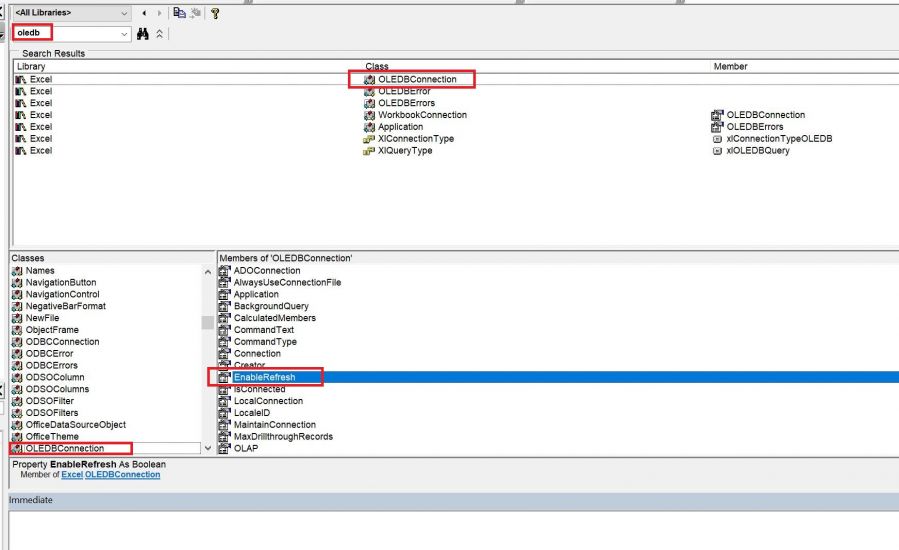
Task: Select NewFile class
Action: (x=42, y=318)
